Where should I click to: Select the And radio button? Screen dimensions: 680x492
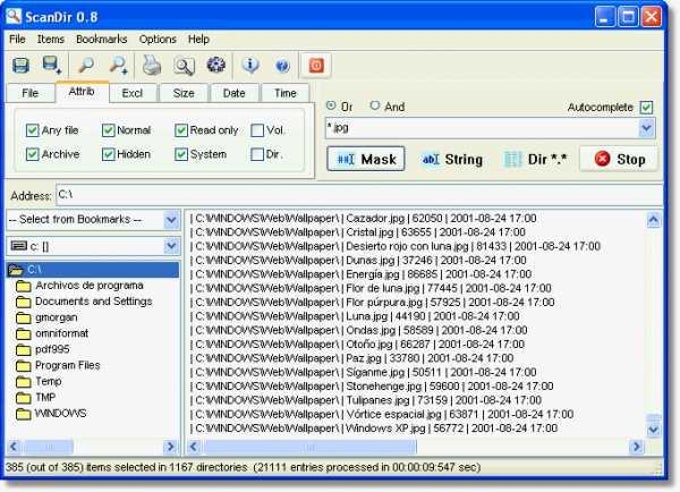pyautogui.click(x=375, y=105)
